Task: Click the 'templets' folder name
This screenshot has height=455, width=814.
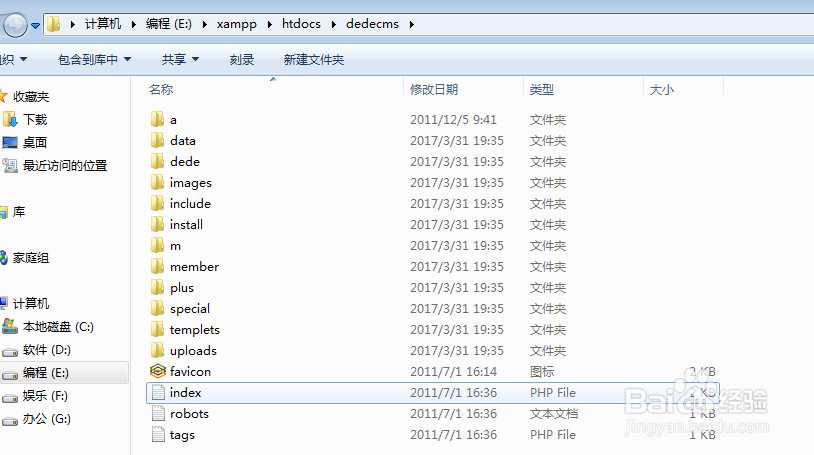Action: [195, 330]
